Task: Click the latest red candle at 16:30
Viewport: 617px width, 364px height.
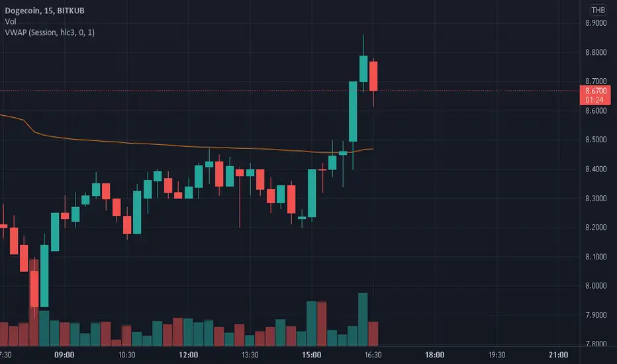Action: (373, 76)
